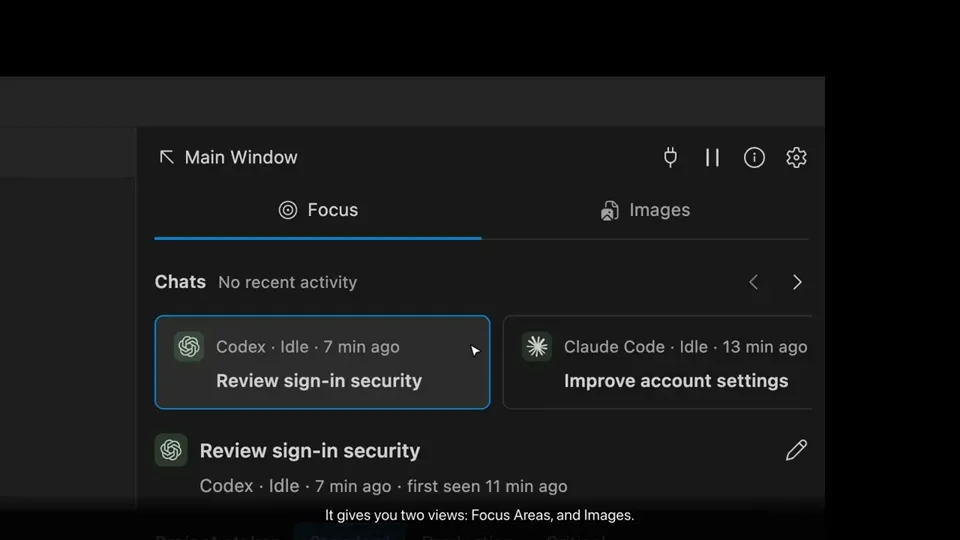
Task: Switch to the Focus tab
Action: click(x=318, y=210)
